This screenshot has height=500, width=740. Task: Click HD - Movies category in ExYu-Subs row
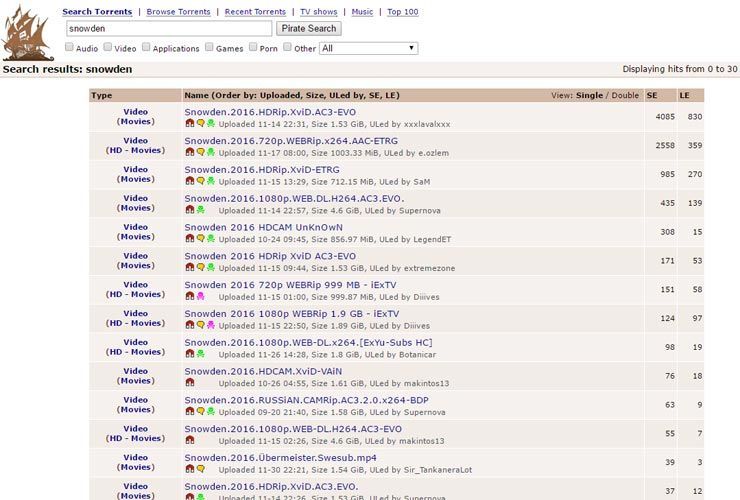135,352
